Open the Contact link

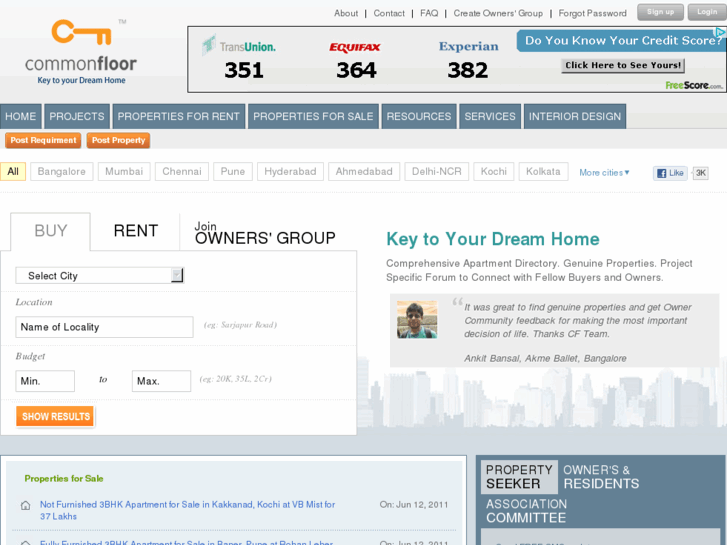(x=389, y=13)
